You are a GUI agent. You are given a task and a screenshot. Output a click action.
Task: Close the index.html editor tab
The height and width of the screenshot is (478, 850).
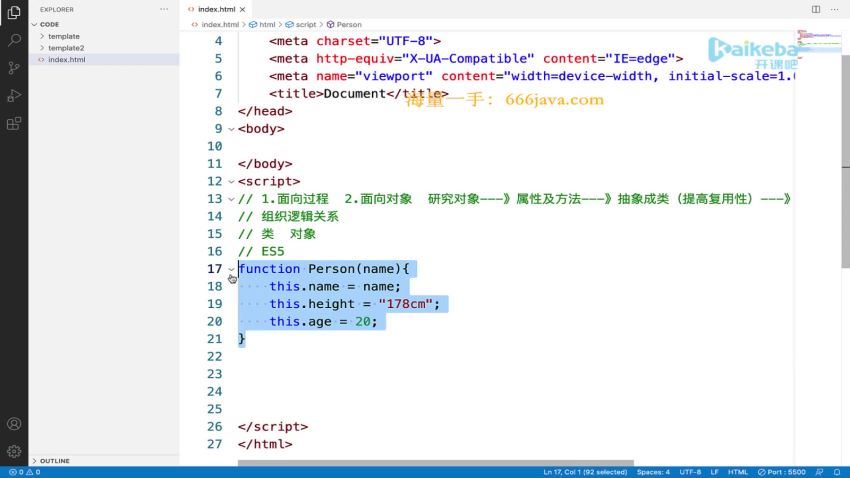pyautogui.click(x=242, y=9)
